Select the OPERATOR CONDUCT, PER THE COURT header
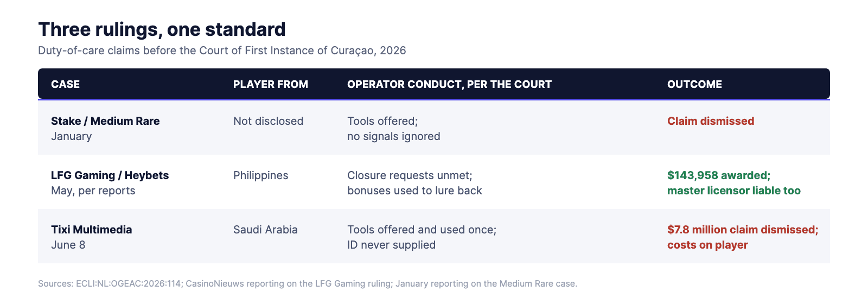Image resolution: width=868 pixels, height=304 pixels. (449, 84)
